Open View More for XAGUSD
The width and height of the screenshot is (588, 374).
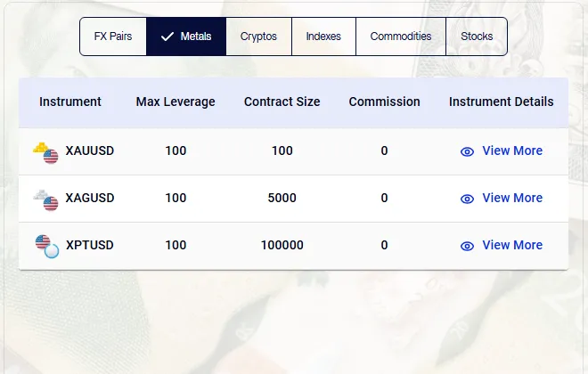pos(511,199)
